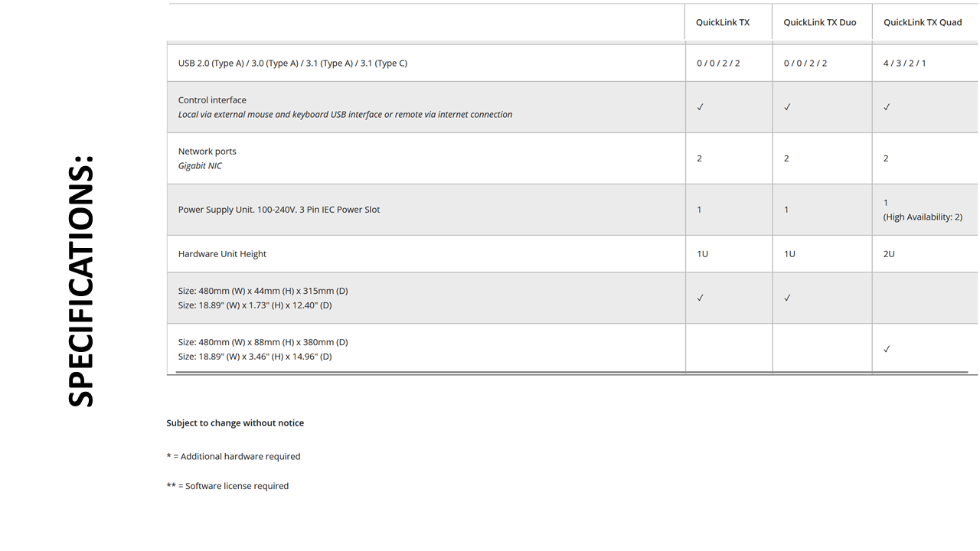This screenshot has width=980, height=551.
Task: Select the USB ports row label
Action: tap(292, 64)
